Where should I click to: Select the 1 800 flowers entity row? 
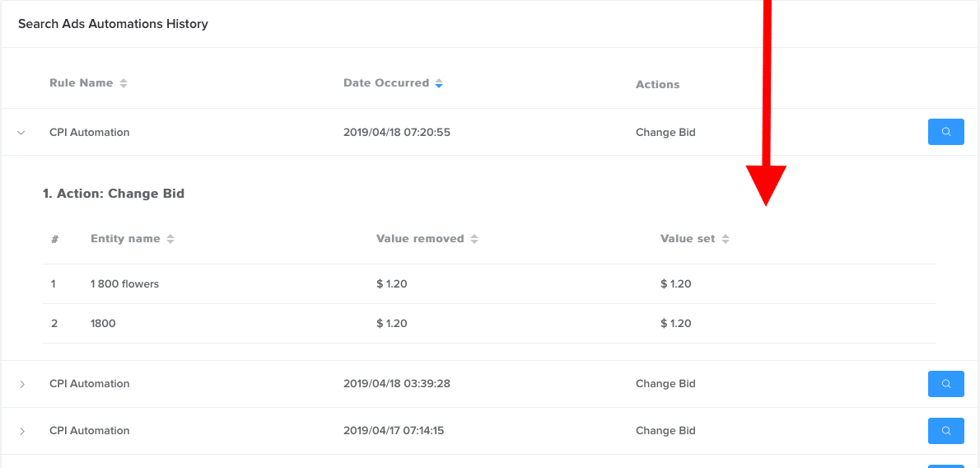(489, 284)
